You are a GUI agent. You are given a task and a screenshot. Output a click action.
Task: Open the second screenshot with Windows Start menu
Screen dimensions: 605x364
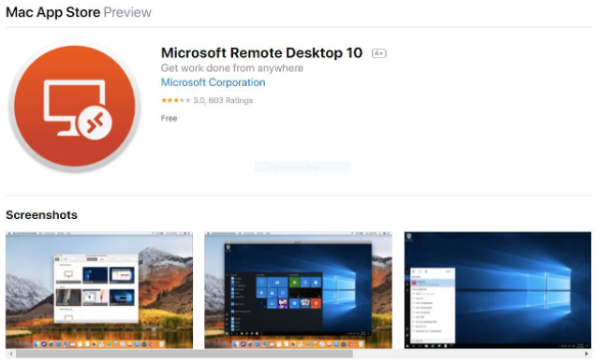(298, 290)
